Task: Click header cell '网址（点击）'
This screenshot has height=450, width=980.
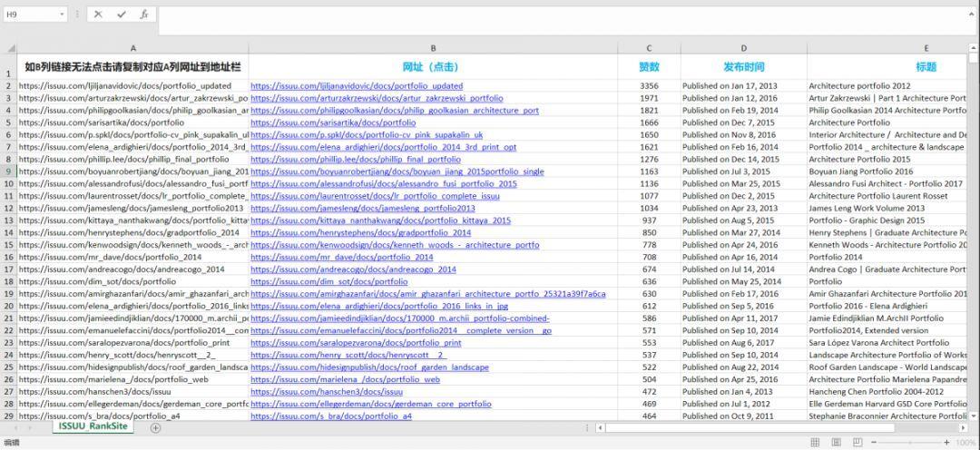Action: [433, 67]
